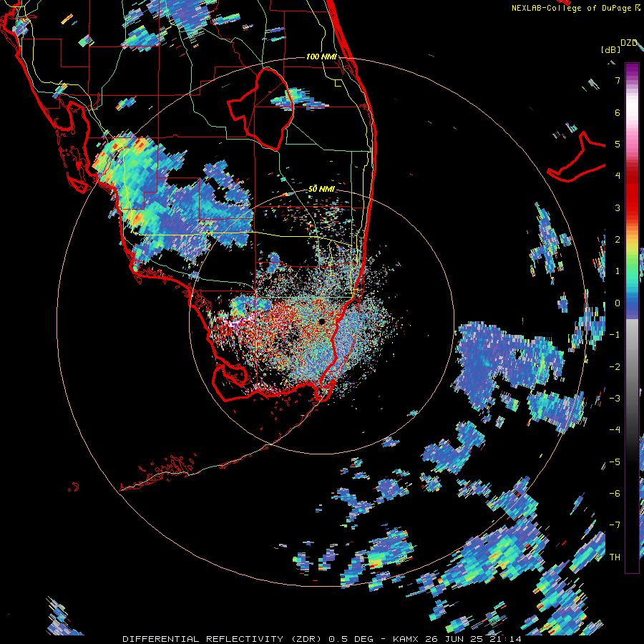
Task: Click the -7 value on color scale
Action: click(615, 525)
